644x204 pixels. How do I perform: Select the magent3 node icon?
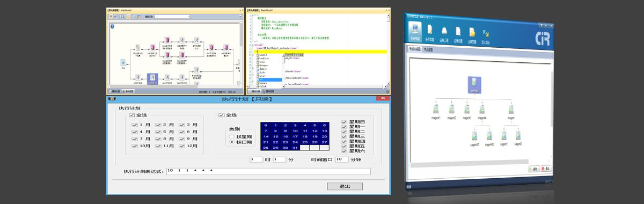click(467, 109)
